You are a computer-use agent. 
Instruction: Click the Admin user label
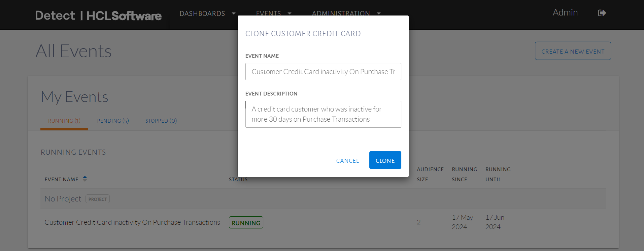click(565, 13)
